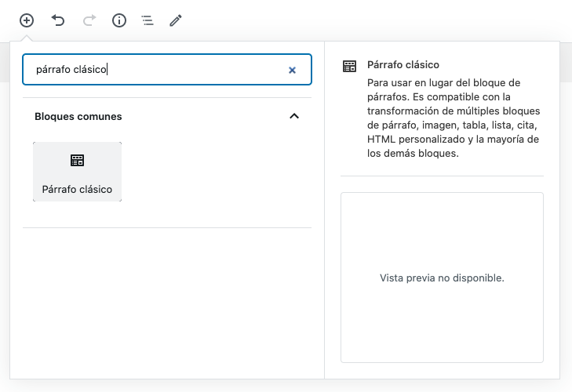The height and width of the screenshot is (392, 572).
Task: Clear the search with the X icon
Action: (x=292, y=70)
